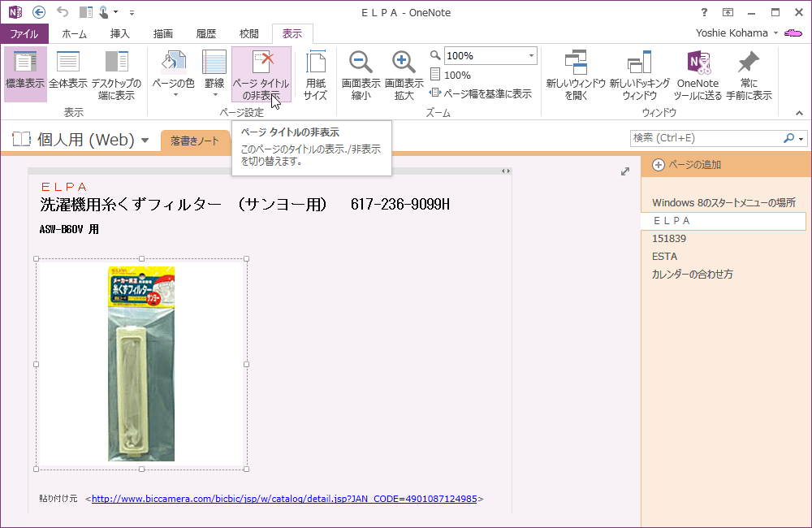Click the zoom percentage input box

pyautogui.click(x=485, y=56)
